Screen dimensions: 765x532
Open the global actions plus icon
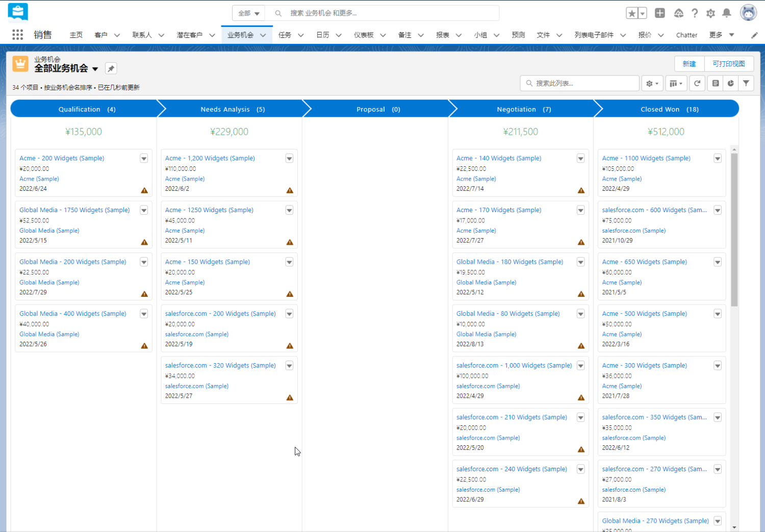pos(660,13)
